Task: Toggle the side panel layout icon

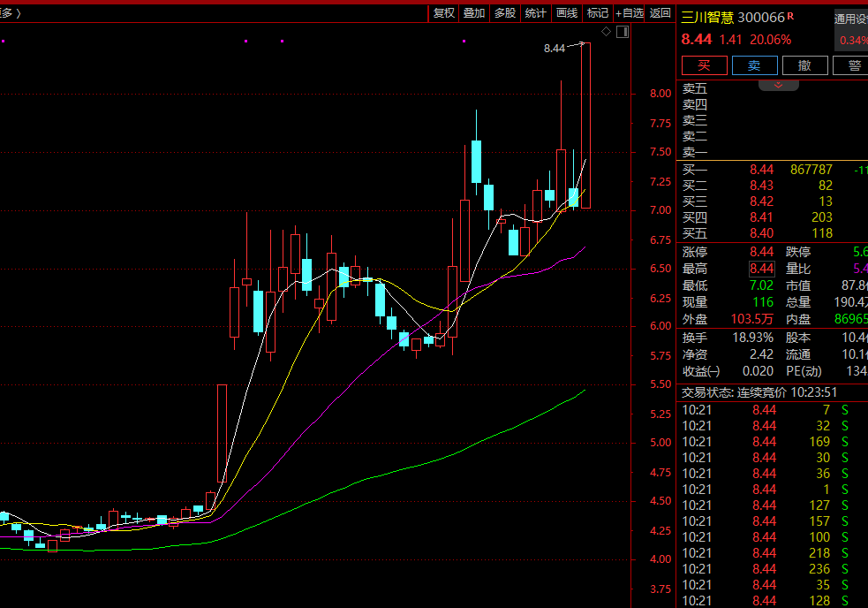Action: (622, 32)
